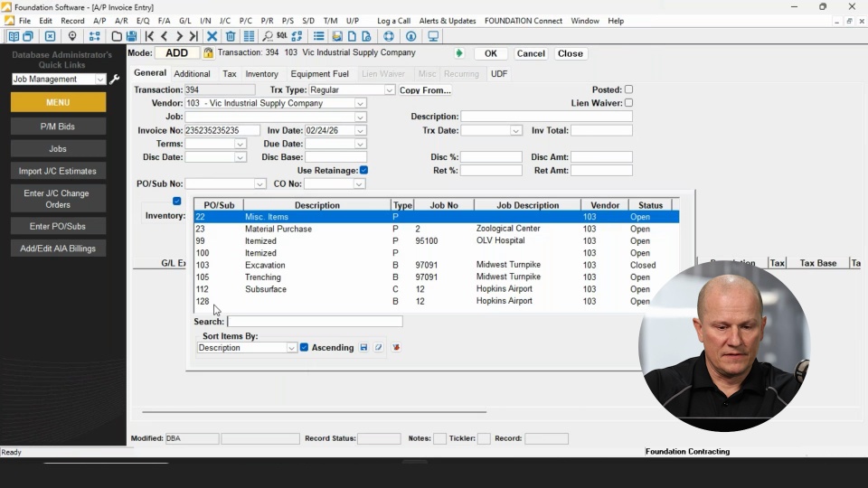Screen dimensions: 868x488
Task: Open Add/Edit AIA Billings quick link
Action: coord(58,249)
